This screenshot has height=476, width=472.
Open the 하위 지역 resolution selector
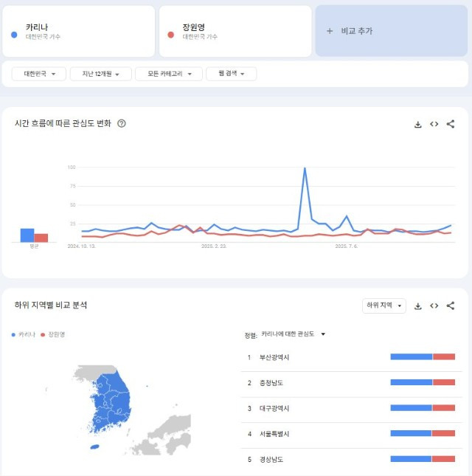tap(384, 306)
